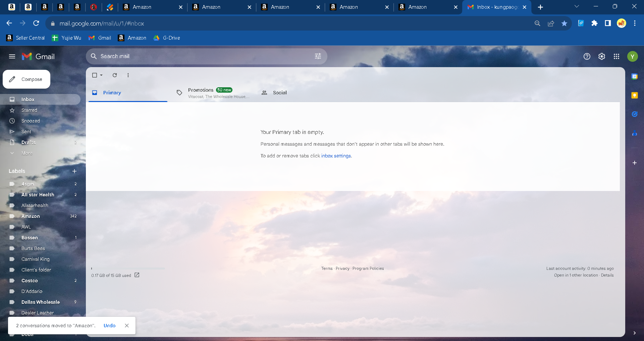
Task: Open the Yujie Wu bookmark
Action: pyautogui.click(x=67, y=38)
